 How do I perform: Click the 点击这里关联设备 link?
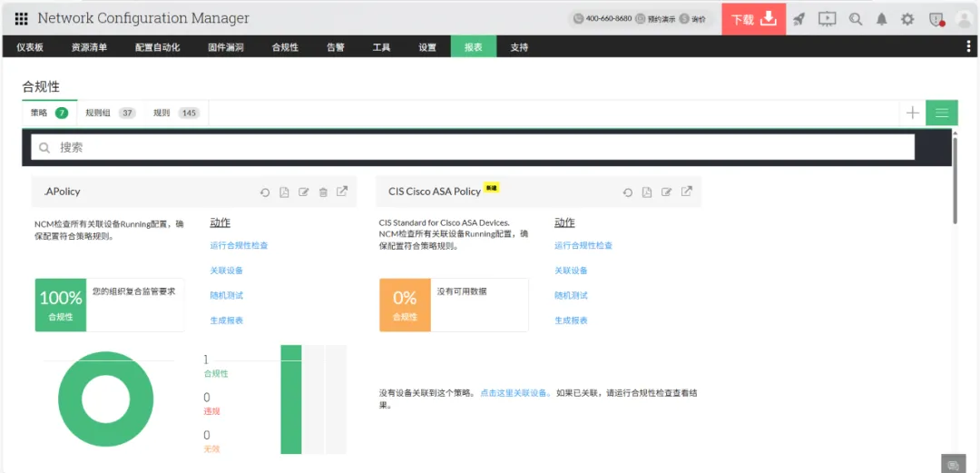[514, 393]
